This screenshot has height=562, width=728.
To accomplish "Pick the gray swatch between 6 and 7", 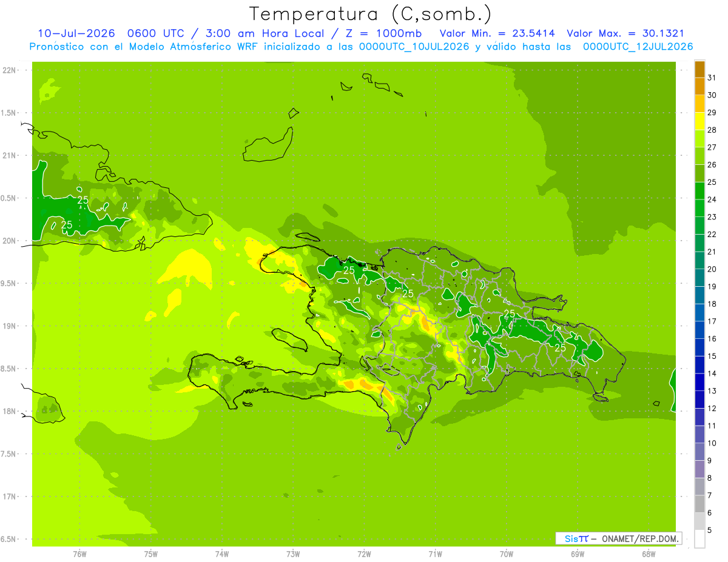I will click(699, 504).
